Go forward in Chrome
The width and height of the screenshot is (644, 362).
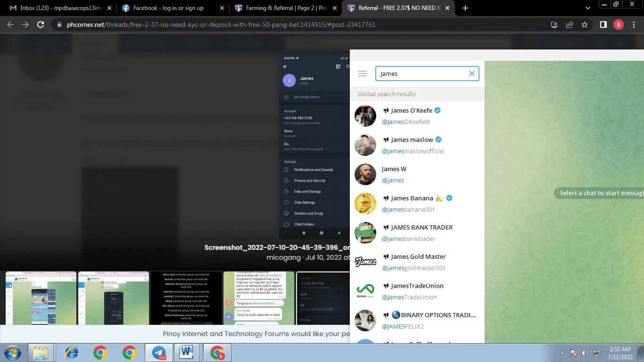pos(25,25)
